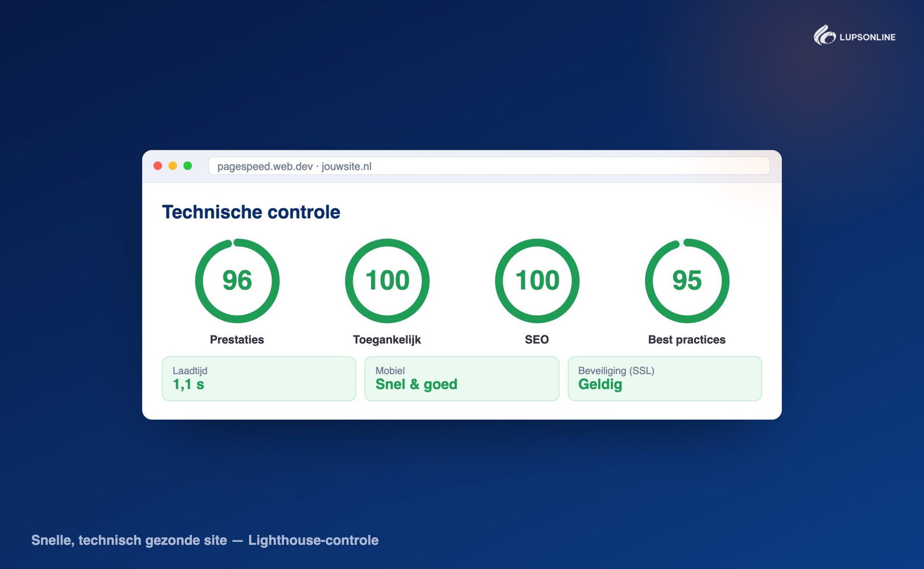Click the pagespeed.web.dev address bar
Viewport: 924px width, 569px height.
489,166
